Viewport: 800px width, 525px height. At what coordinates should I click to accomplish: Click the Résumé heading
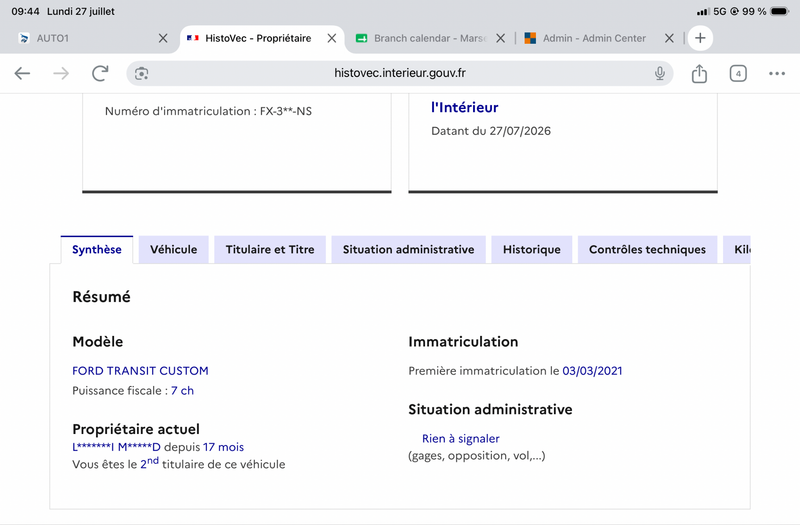101,297
